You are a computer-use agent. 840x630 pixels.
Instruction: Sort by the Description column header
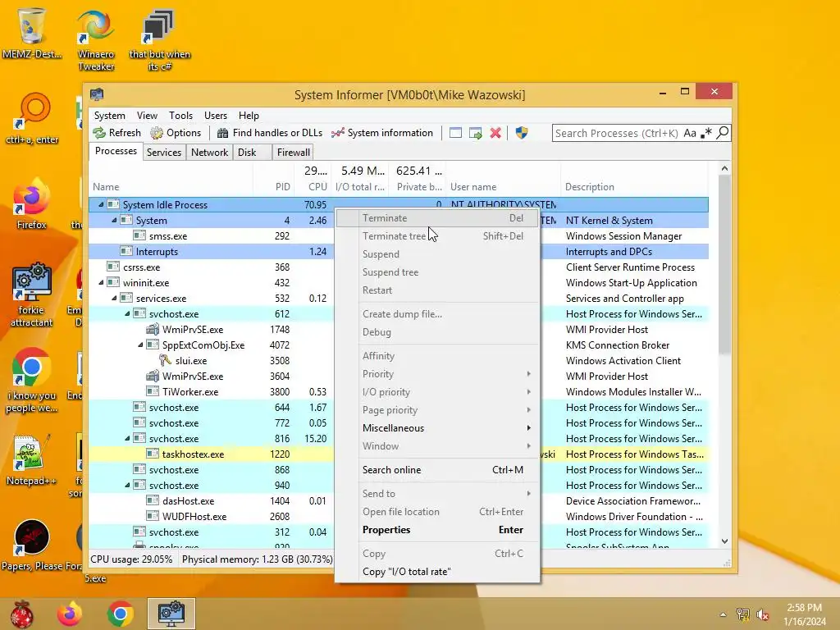[634, 187]
